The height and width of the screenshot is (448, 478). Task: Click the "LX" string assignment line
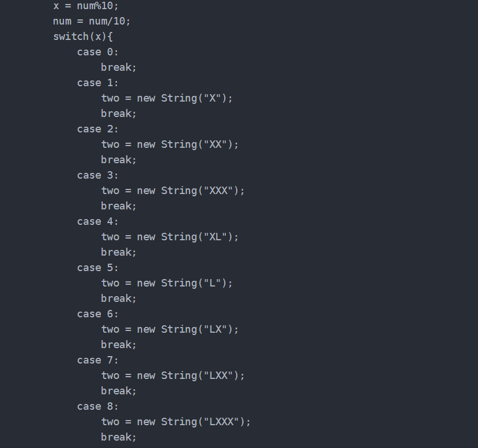[x=170, y=329]
